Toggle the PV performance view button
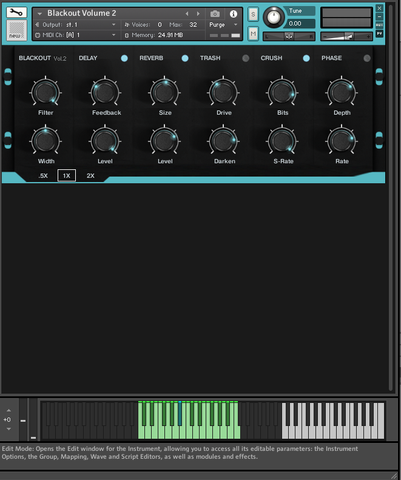401x480 pixels. coord(379,34)
